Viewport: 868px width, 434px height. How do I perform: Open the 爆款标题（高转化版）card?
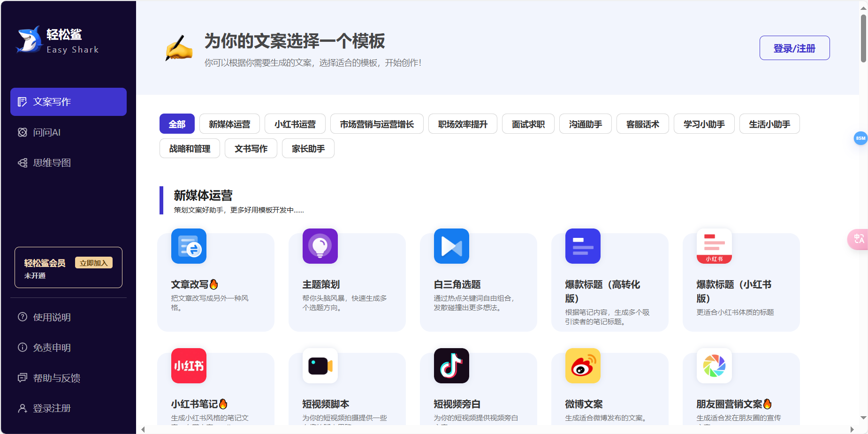[x=610, y=282]
